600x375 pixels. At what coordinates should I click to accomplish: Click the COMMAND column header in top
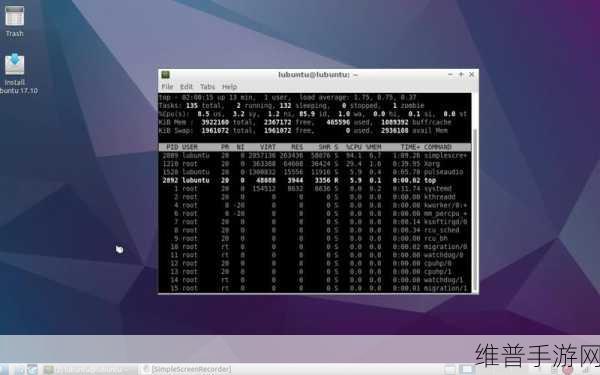click(x=438, y=147)
